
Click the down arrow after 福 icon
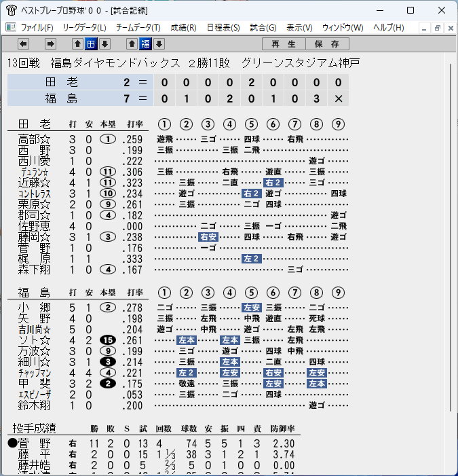(x=159, y=44)
